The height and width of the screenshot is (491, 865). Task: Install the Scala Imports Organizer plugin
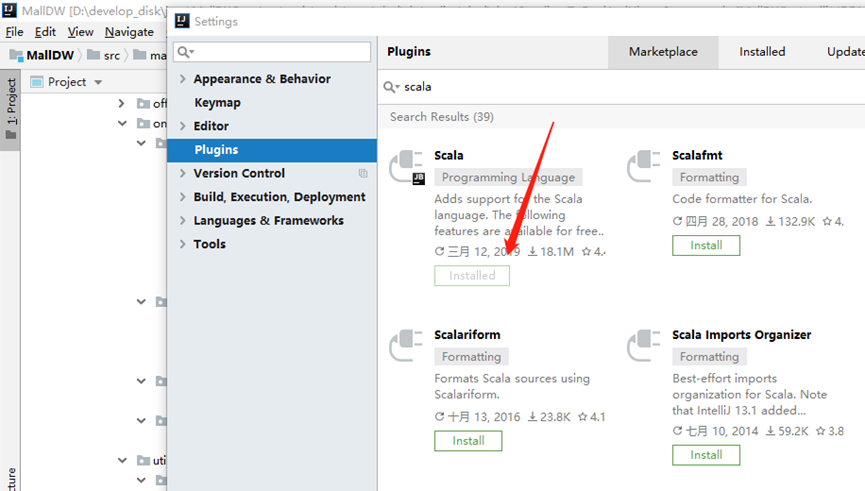(x=706, y=455)
